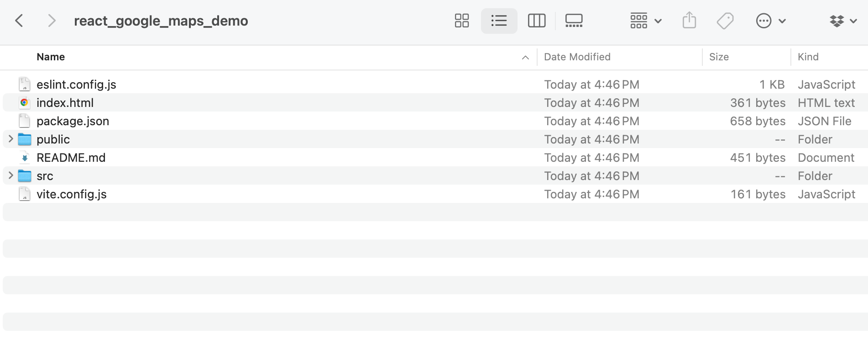Image resolution: width=868 pixels, height=340 pixels.
Task: Select the list view button
Action: [499, 21]
